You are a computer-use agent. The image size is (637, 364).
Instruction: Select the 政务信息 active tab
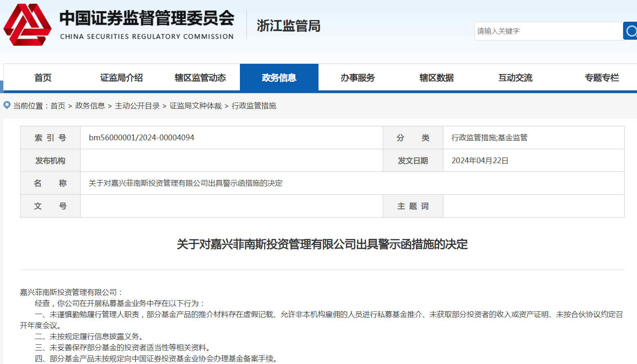[x=279, y=78]
